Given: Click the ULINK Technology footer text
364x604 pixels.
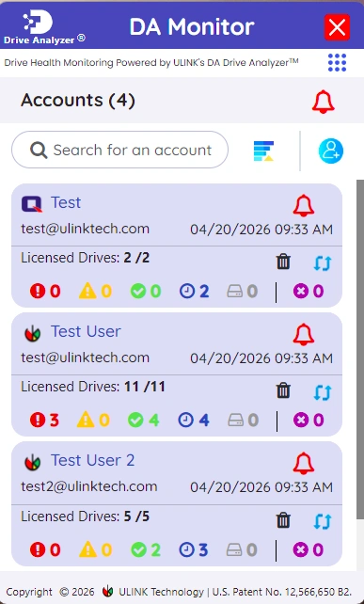Looking at the screenshot, I should 161,592.
